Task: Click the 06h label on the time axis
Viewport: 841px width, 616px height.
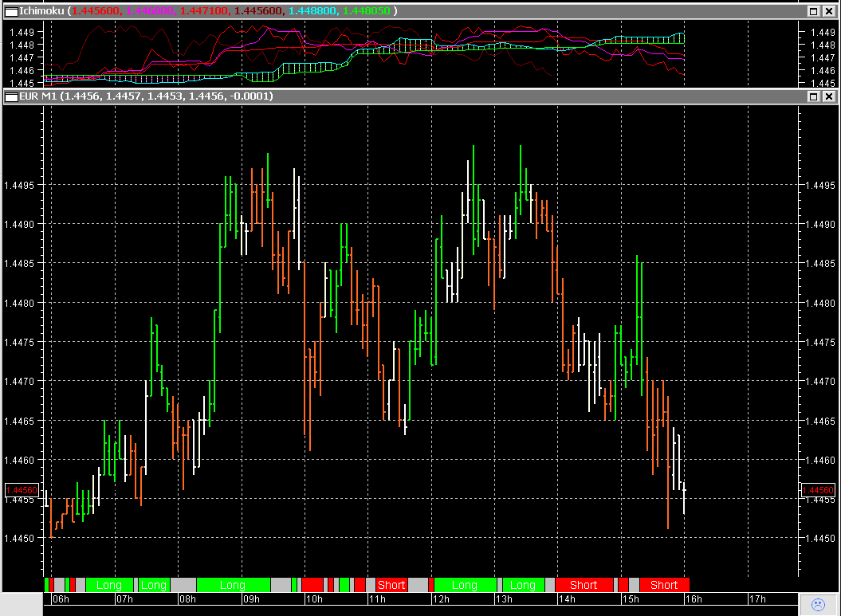Action: coord(61,599)
